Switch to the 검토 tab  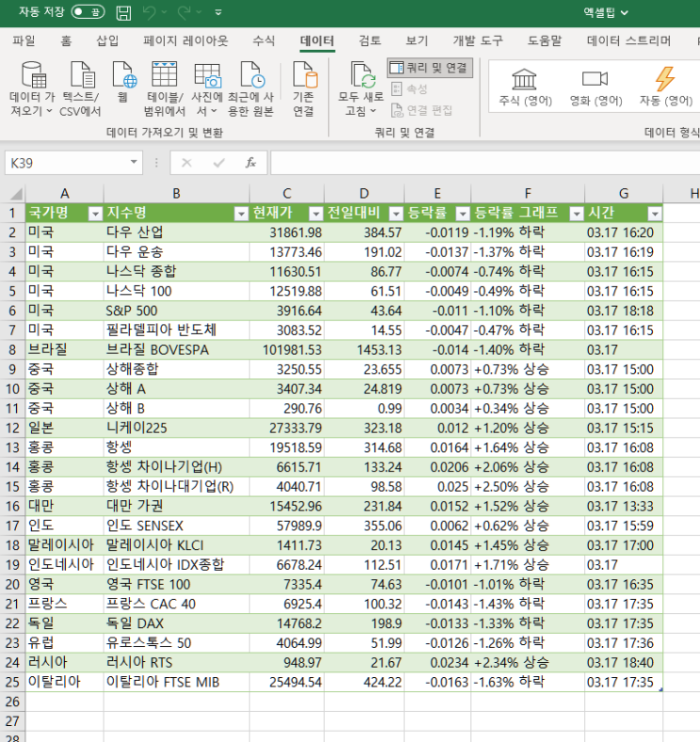coord(370,40)
